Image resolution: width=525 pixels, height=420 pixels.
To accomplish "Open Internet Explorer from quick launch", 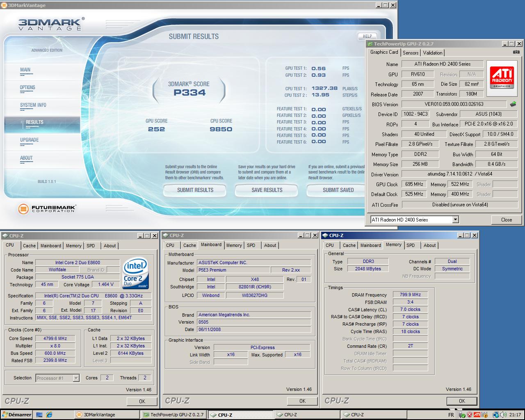I will point(49,415).
